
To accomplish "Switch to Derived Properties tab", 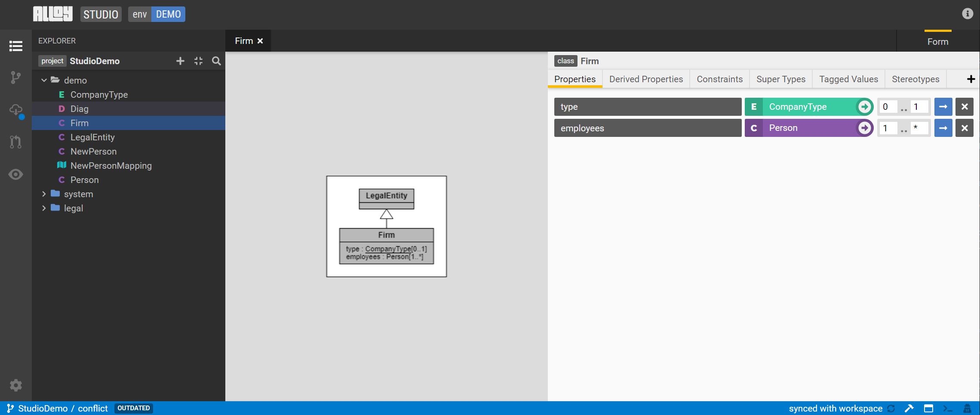I will pyautogui.click(x=646, y=79).
